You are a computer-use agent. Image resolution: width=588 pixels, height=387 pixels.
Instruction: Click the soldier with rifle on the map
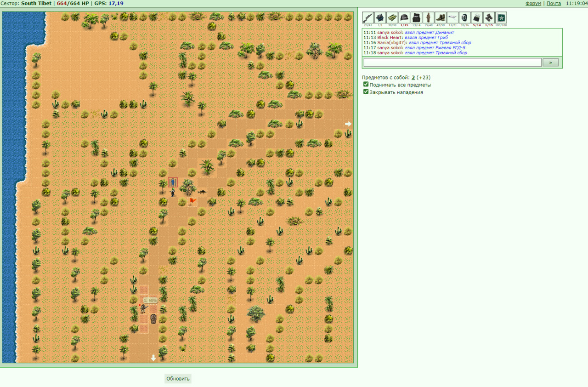(143, 308)
